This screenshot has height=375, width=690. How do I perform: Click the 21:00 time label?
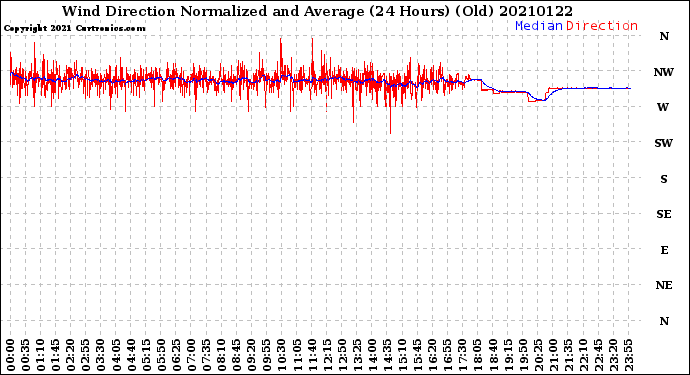point(553,355)
